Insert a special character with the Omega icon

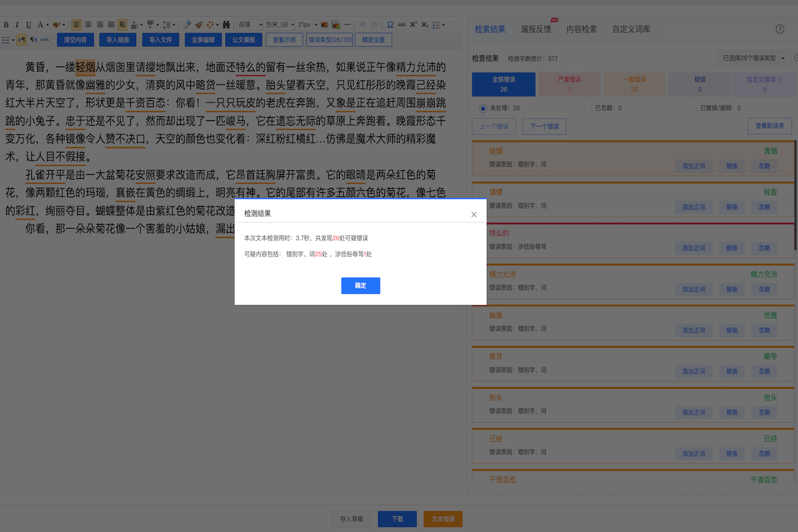coord(390,24)
